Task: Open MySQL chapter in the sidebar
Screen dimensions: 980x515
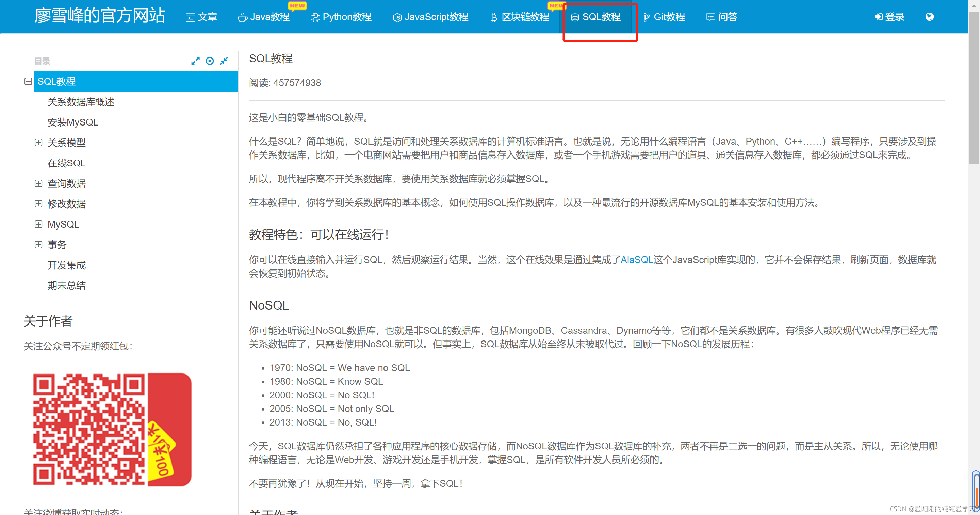Action: 63,224
